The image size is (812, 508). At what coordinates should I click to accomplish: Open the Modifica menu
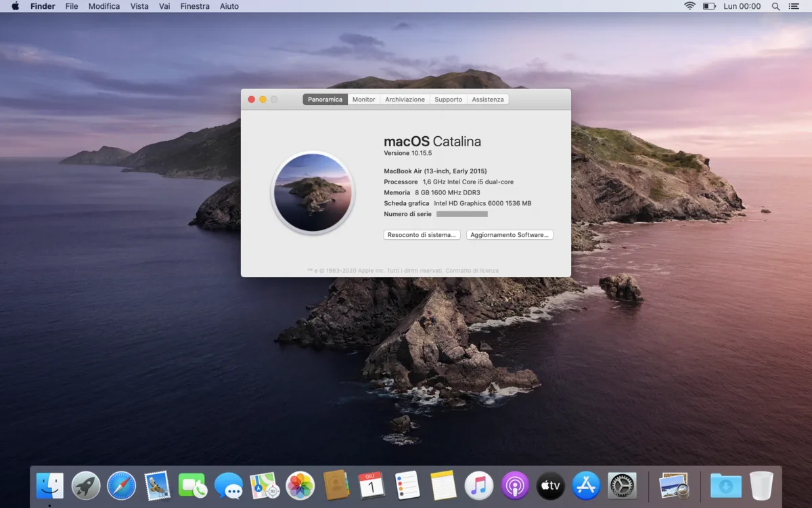[104, 6]
